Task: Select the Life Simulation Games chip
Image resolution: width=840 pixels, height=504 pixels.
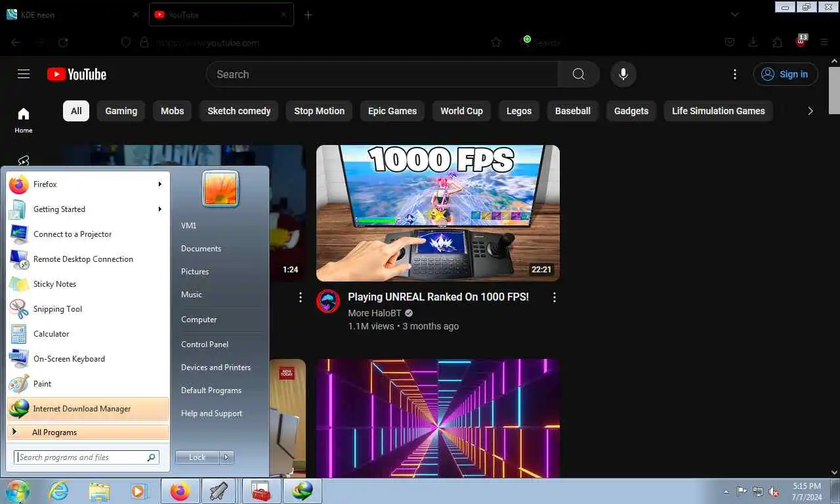Action: point(719,111)
